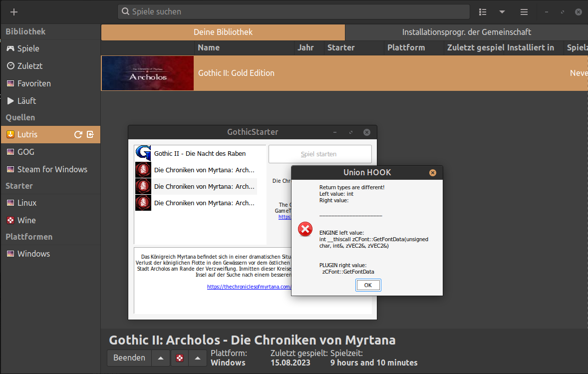Click the 'ENGINE left value:' label

click(341, 233)
